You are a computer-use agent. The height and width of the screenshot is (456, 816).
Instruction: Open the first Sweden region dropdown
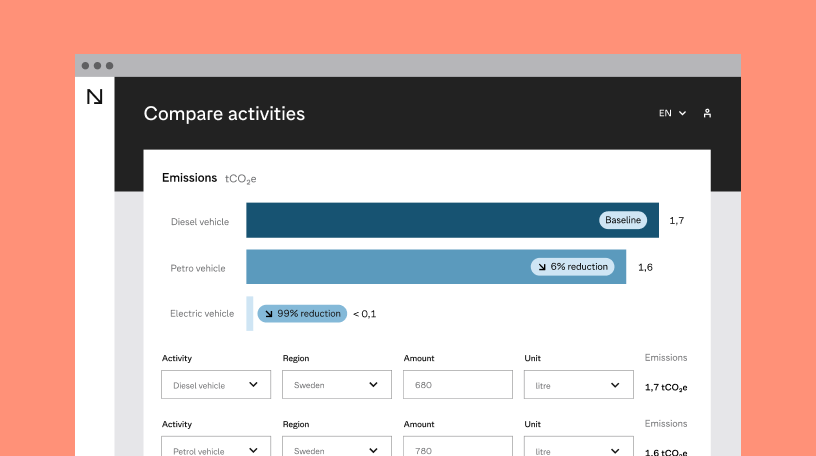337,385
